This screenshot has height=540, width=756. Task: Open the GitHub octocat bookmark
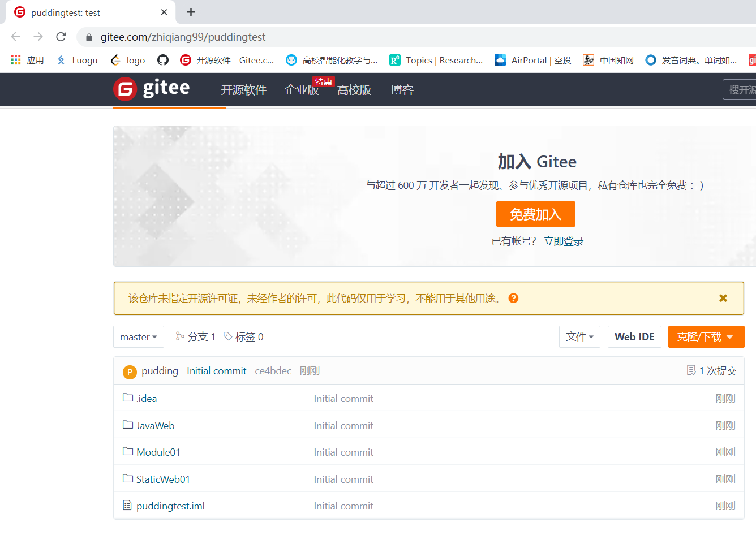coord(163,60)
